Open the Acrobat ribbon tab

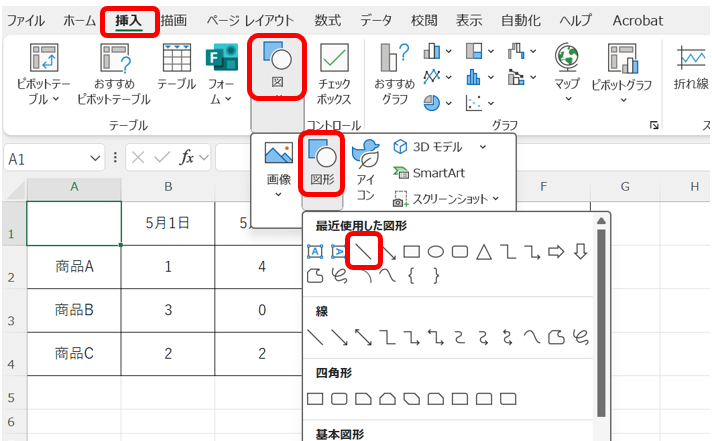click(x=638, y=21)
